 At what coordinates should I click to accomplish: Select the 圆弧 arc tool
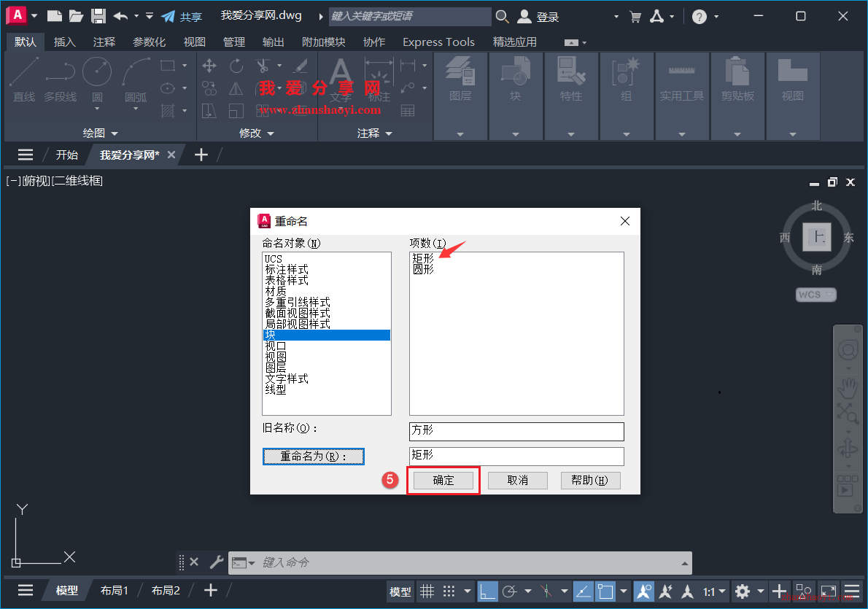(x=136, y=79)
